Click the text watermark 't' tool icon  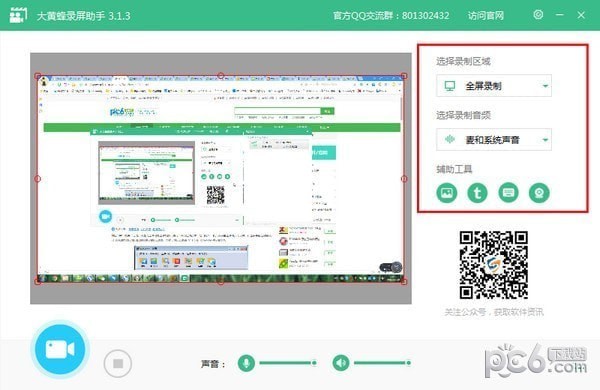click(x=477, y=193)
